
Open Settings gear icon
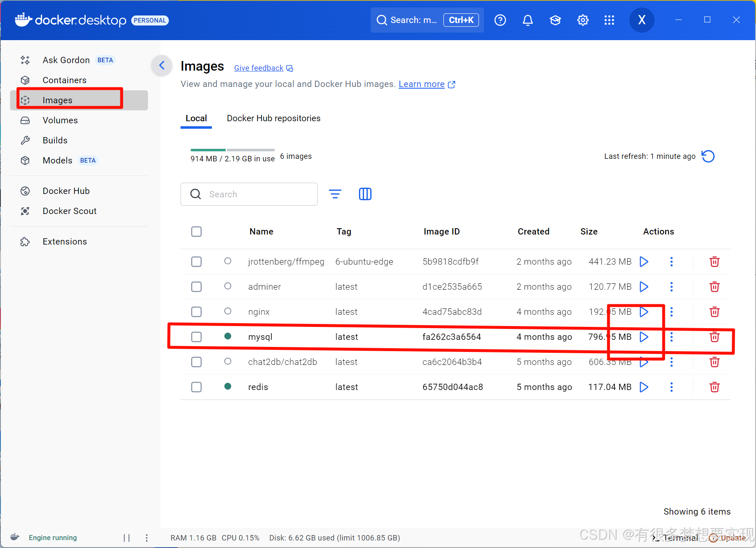coord(583,20)
